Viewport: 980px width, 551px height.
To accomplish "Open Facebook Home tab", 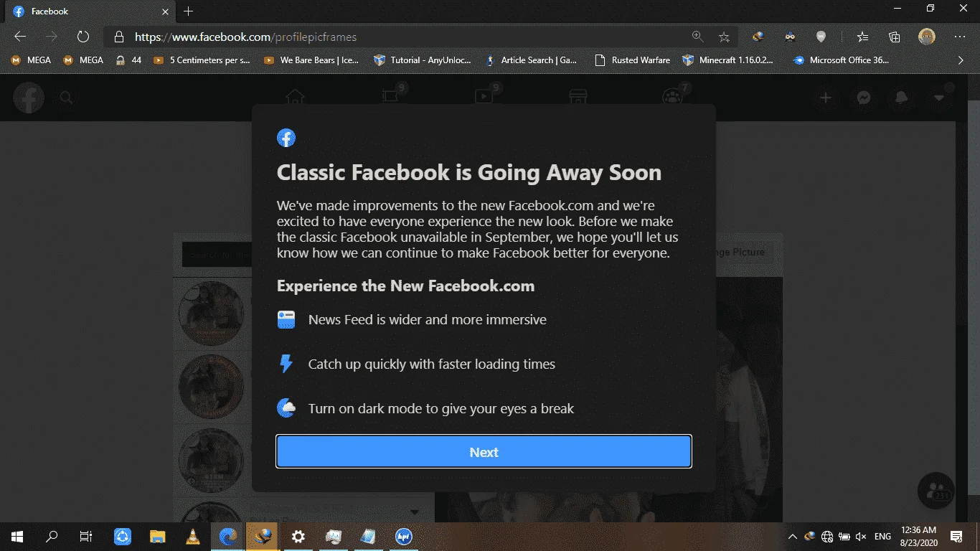I will (295, 98).
